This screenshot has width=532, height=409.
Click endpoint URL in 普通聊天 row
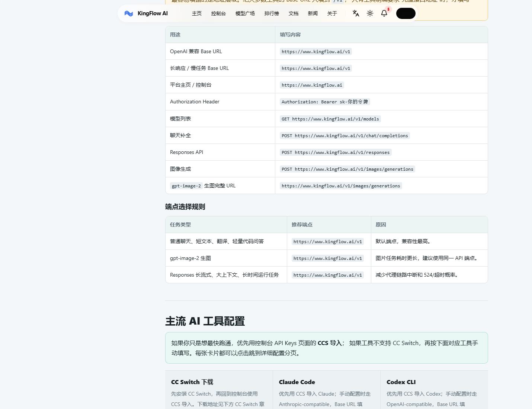tap(328, 242)
